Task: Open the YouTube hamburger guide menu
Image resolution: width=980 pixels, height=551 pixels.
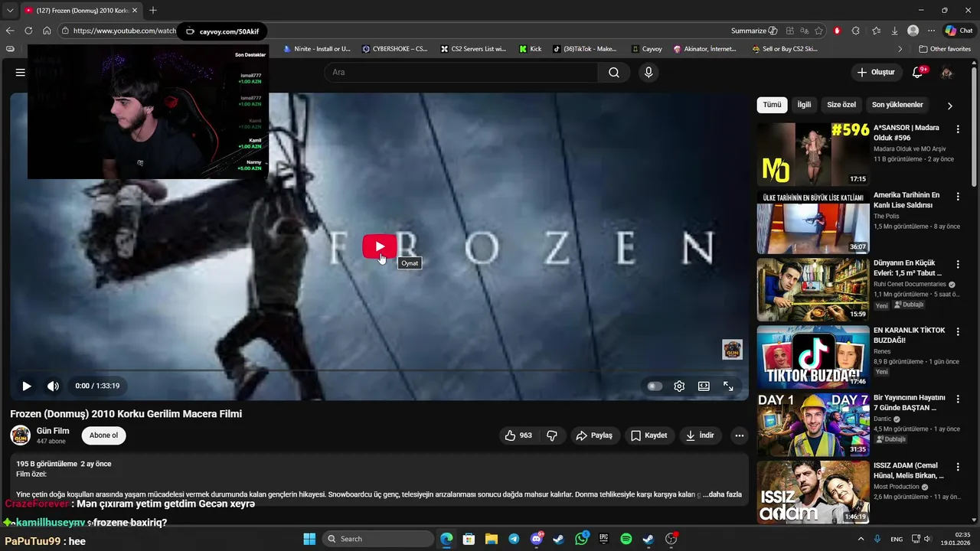Action: coord(21,73)
